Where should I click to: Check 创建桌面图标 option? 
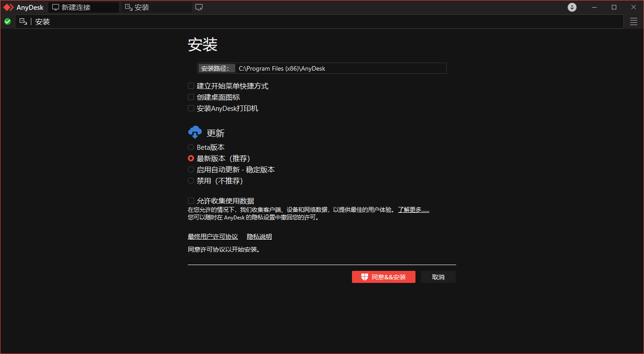pyautogui.click(x=191, y=97)
